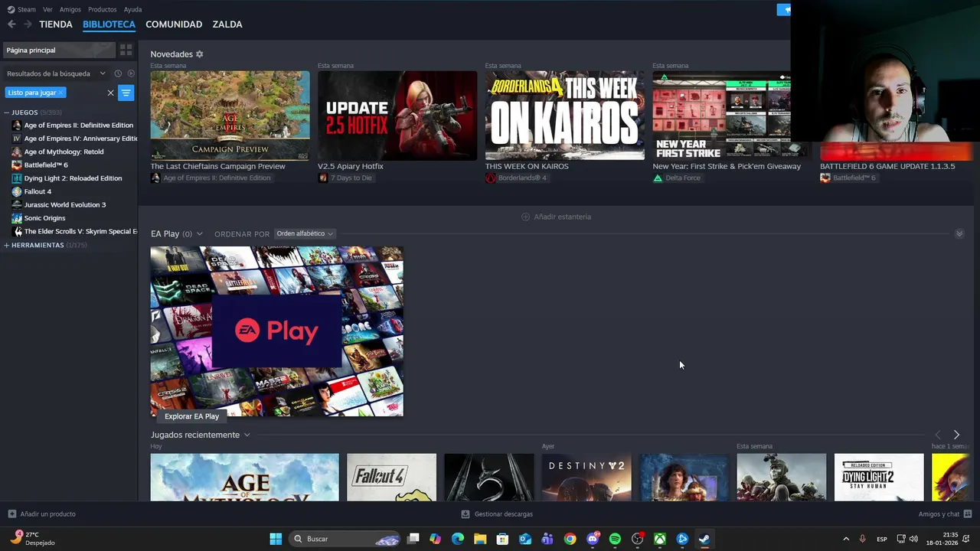Open the Productos menu
The width and height of the screenshot is (980, 551).
(x=103, y=9)
